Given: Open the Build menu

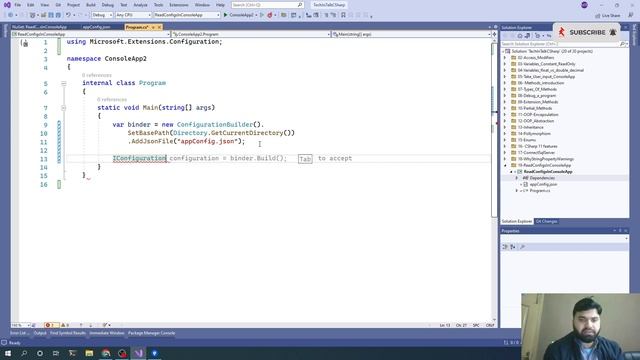Looking at the screenshot, I should click(x=91, y=5).
